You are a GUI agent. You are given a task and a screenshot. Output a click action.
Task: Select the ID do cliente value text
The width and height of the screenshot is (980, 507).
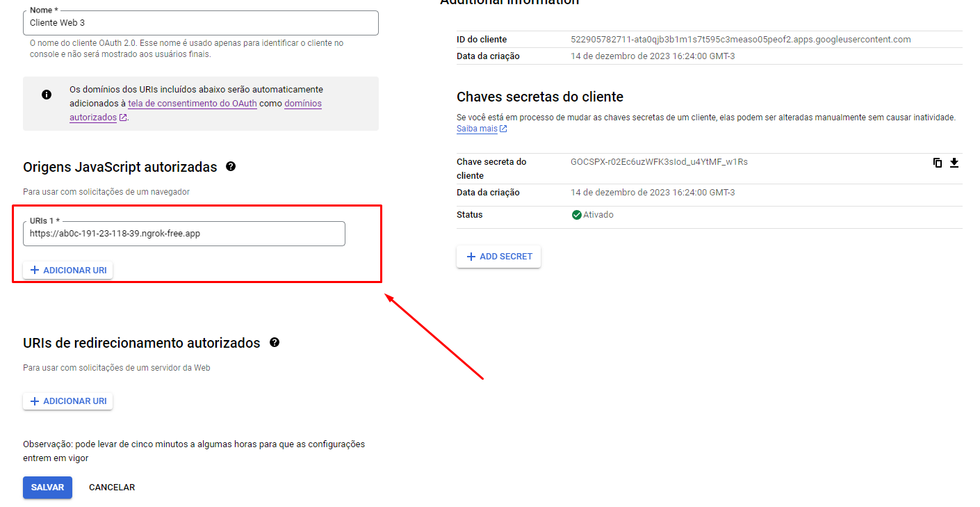click(741, 39)
